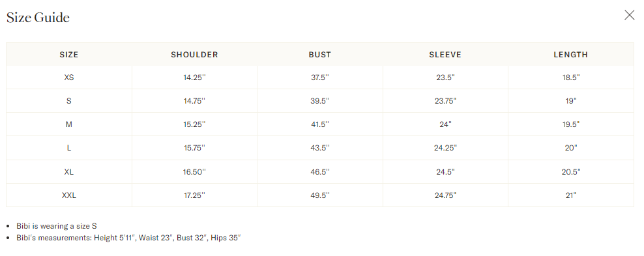Click the 'Bibi is wearing a size S' note
The image size is (644, 256).
(57, 225)
